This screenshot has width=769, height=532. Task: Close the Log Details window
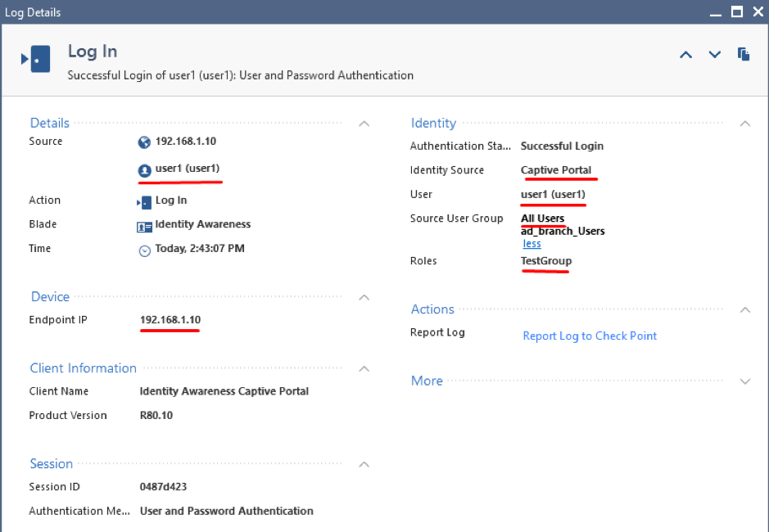(758, 11)
